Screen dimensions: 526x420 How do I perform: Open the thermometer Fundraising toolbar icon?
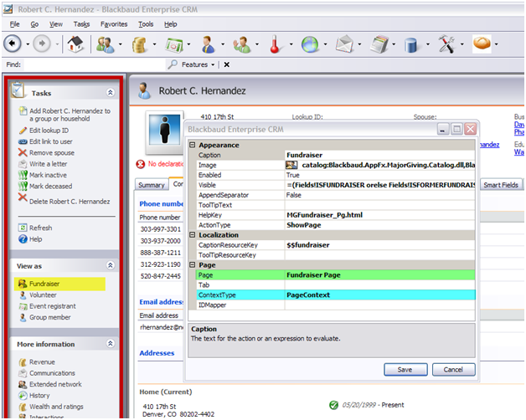pyautogui.click(x=275, y=44)
